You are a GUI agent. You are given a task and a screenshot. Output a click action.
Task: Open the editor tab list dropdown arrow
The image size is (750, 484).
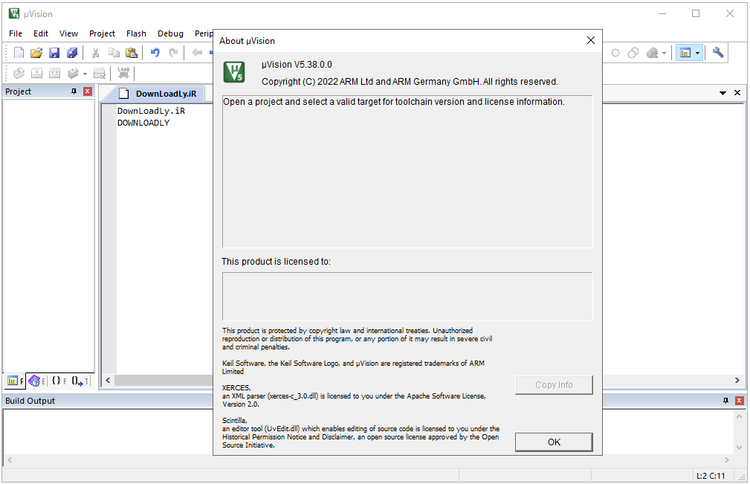coord(723,93)
